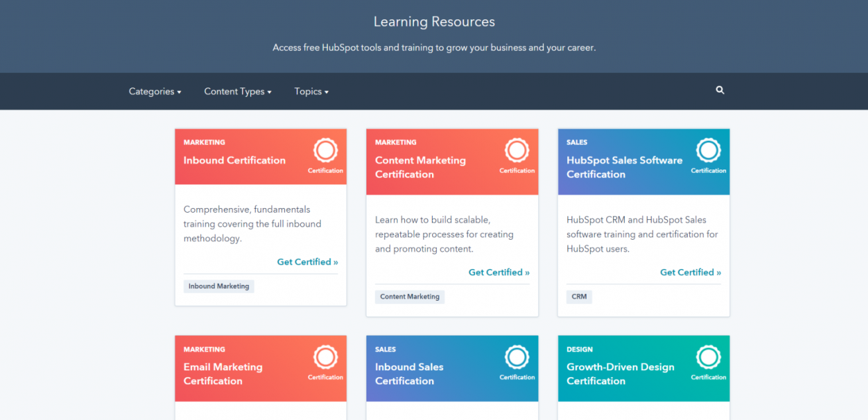Open Get Certified for HubSpot Sales Software

click(690, 272)
